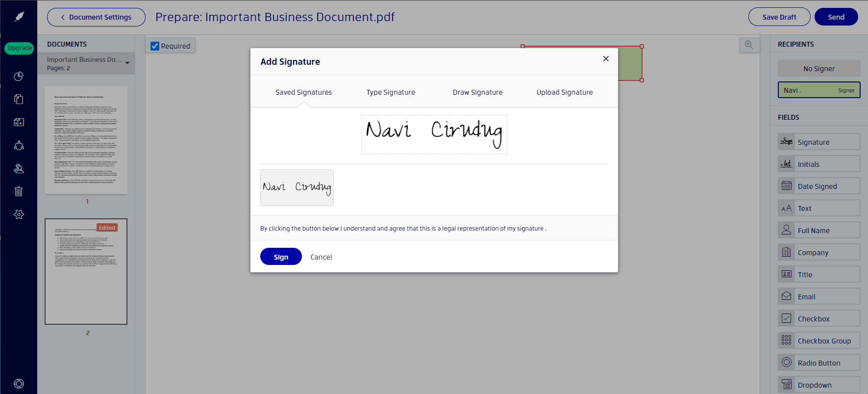Click the Send button
868x394 pixels.
click(x=836, y=17)
